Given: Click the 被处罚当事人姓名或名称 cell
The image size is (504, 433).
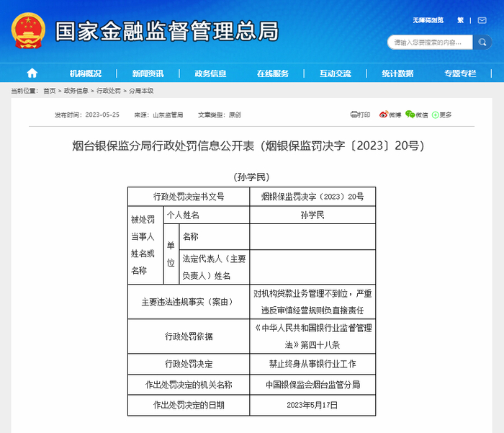Looking at the screenshot, I should pyautogui.click(x=145, y=245).
